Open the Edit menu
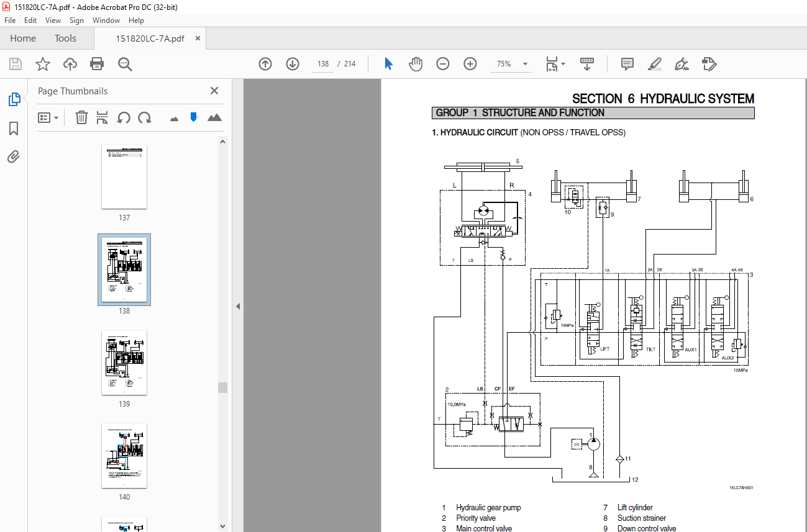The image size is (807, 532). 30,20
